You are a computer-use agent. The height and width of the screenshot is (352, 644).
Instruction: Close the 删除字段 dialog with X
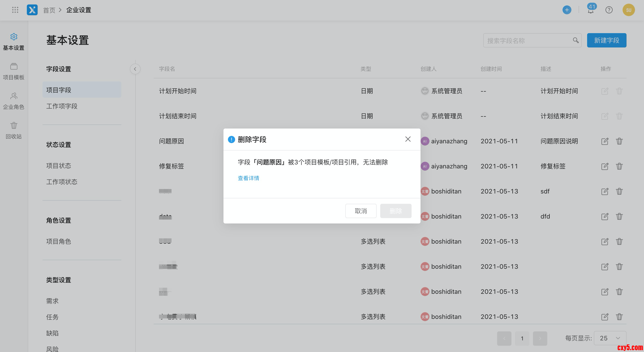(x=408, y=139)
